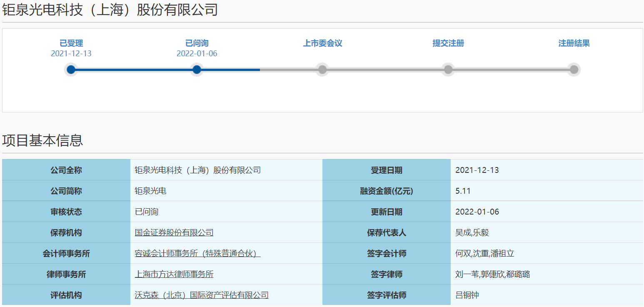Click the 保荐代表人 header cell

(387, 232)
